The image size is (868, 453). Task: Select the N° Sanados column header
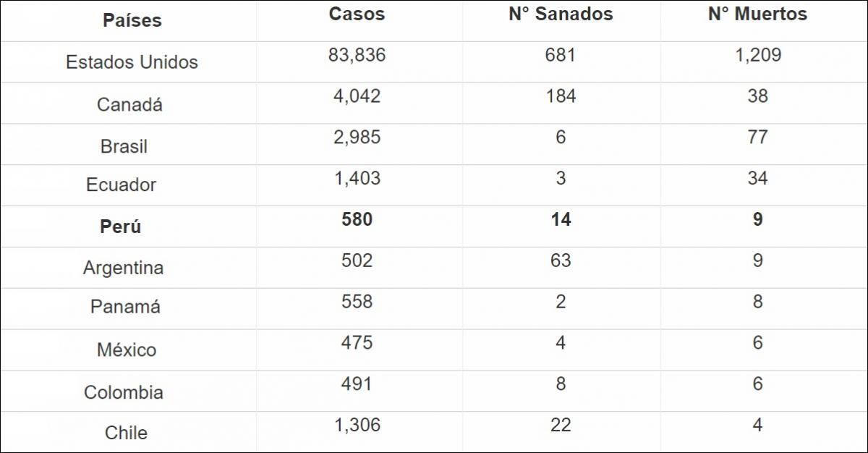561,14
